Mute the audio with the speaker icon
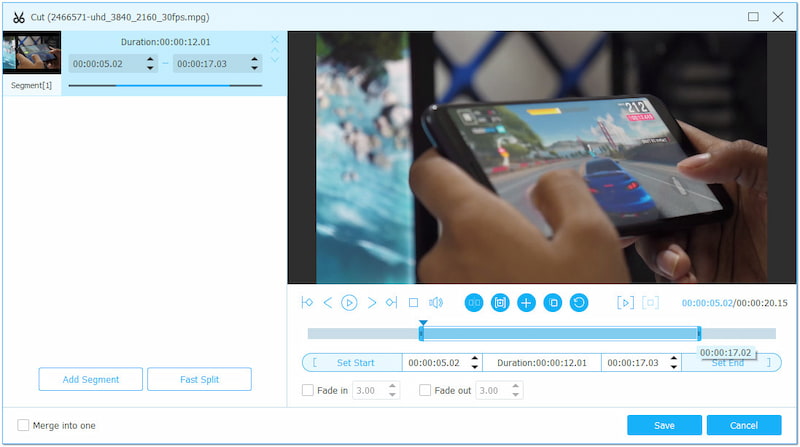 click(x=436, y=302)
